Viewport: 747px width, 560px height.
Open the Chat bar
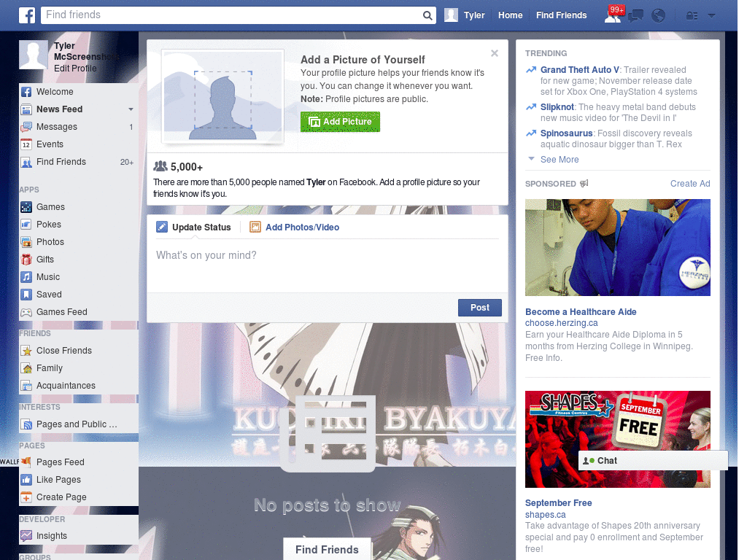pyautogui.click(x=653, y=461)
